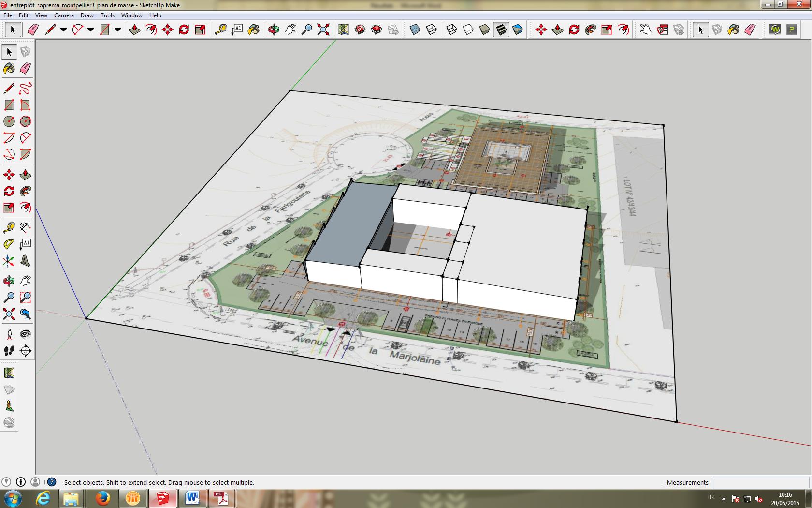The height and width of the screenshot is (508, 812).
Task: Open Component Options window
Action: tap(662, 30)
